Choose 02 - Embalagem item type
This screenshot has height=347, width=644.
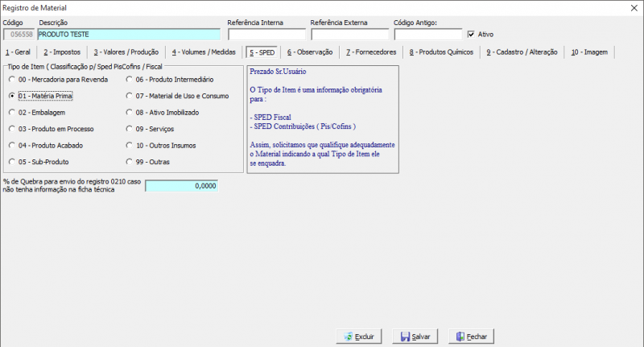tap(12, 112)
